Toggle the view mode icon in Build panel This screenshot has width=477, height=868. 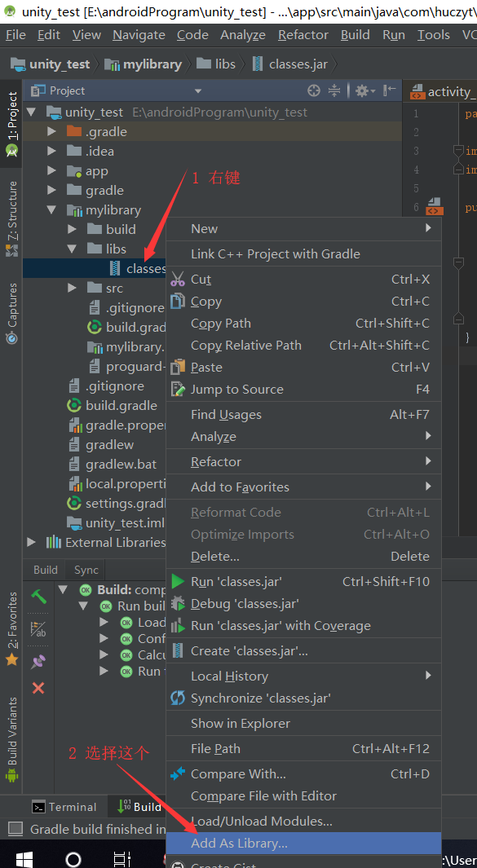pyautogui.click(x=38, y=629)
